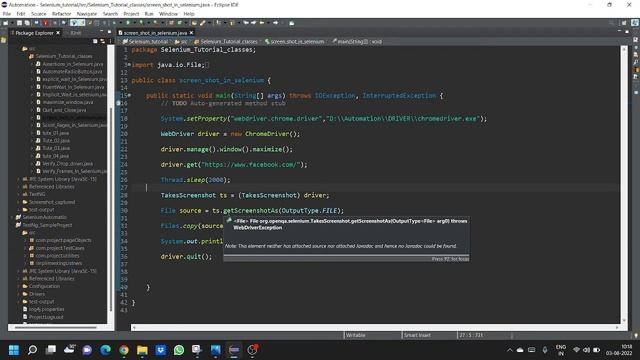640x360 pixels.
Task: Open the Run menu
Action: [x=149, y=14]
